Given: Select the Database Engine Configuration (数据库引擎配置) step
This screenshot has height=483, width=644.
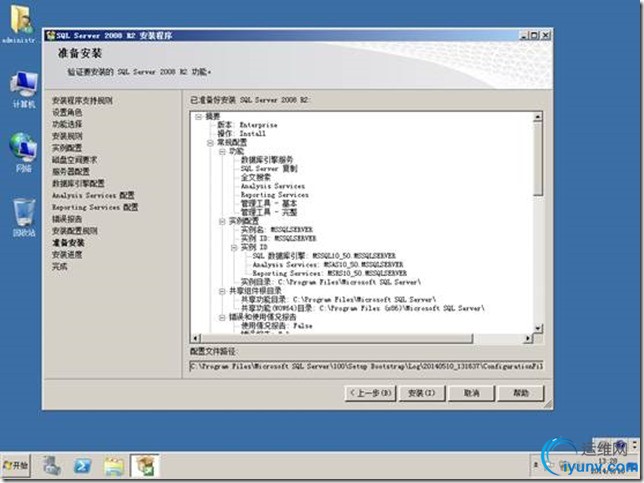Looking at the screenshot, I should [x=78, y=184].
